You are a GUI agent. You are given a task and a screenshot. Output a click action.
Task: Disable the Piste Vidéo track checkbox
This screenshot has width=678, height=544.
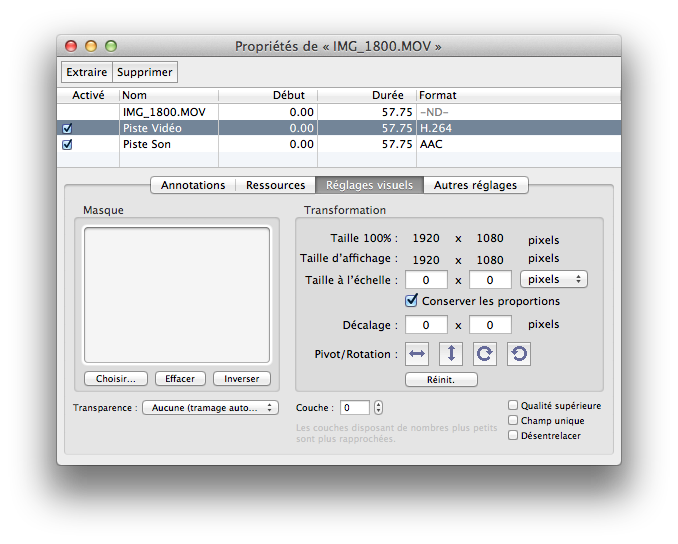tap(67, 129)
